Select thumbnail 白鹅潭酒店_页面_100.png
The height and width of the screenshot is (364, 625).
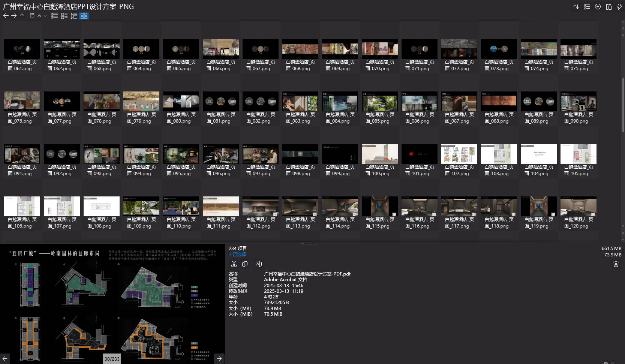pyautogui.click(x=379, y=154)
